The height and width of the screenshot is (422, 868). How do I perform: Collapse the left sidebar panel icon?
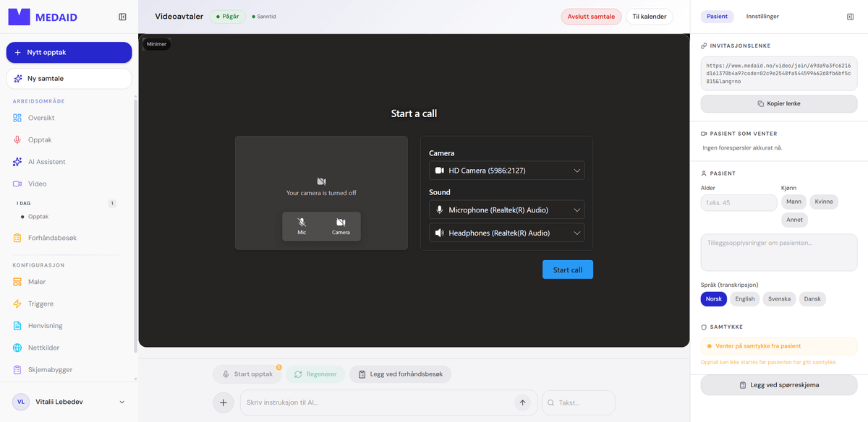pyautogui.click(x=122, y=17)
